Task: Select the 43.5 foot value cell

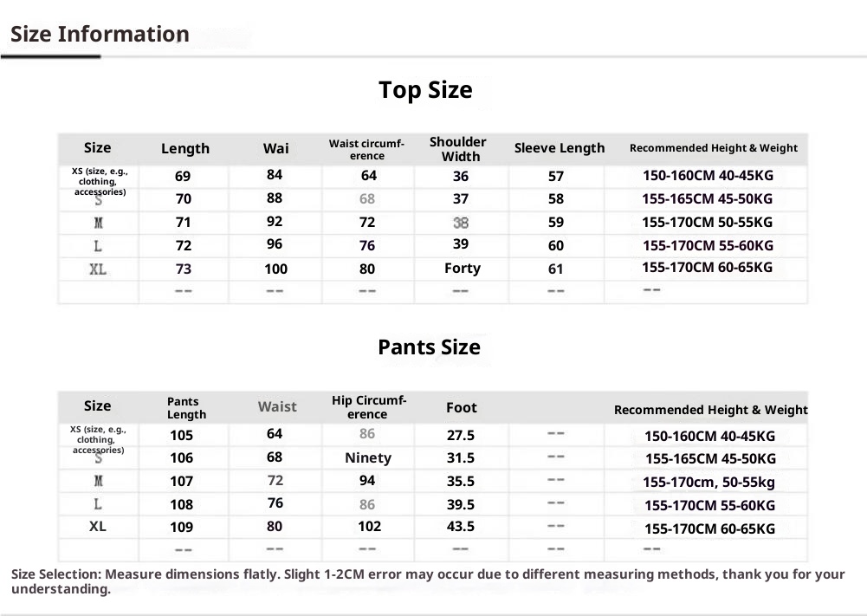Action: point(459,527)
